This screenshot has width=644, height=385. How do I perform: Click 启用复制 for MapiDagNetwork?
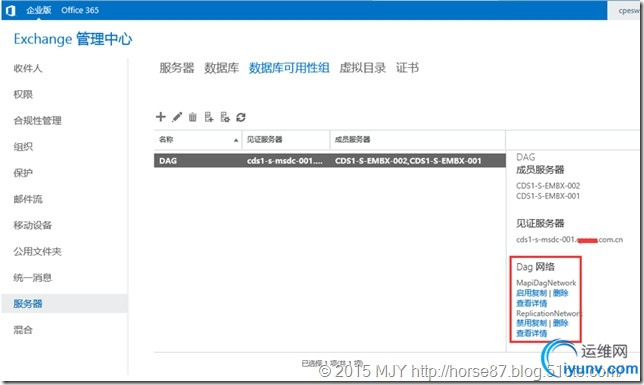[x=531, y=293]
